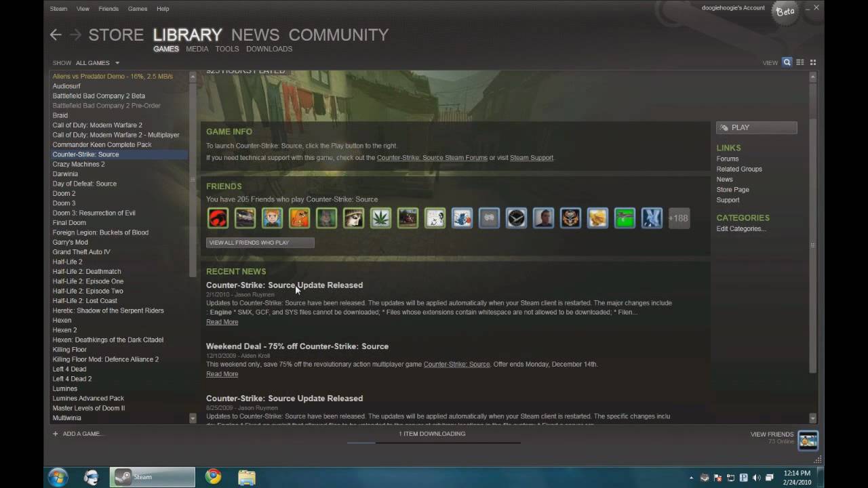The width and height of the screenshot is (868, 488).
Task: Click Edit Categories under CATEGORIES
Action: pos(741,228)
